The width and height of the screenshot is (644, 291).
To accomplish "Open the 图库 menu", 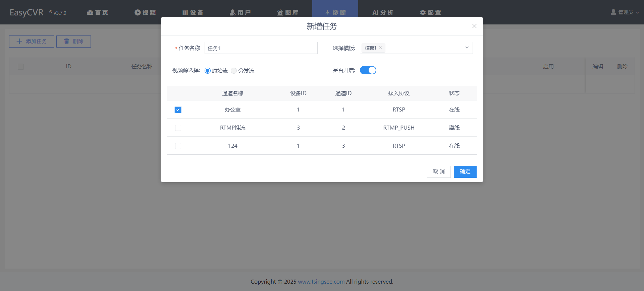I will pyautogui.click(x=288, y=12).
